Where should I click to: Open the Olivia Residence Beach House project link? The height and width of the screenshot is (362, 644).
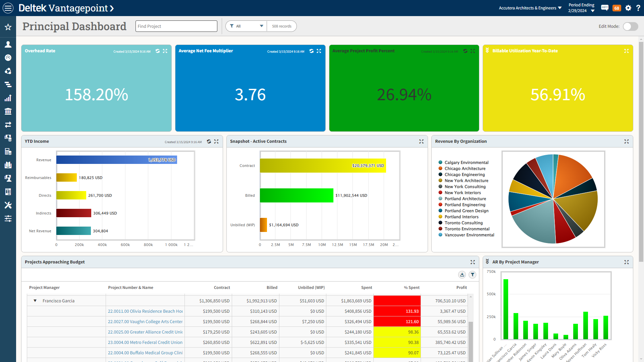coord(145,311)
